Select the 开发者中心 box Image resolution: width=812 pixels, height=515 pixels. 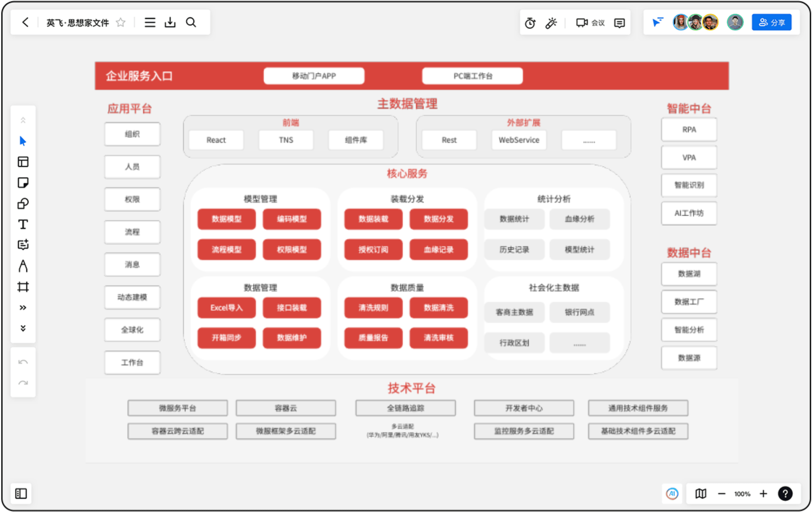pyautogui.click(x=524, y=408)
